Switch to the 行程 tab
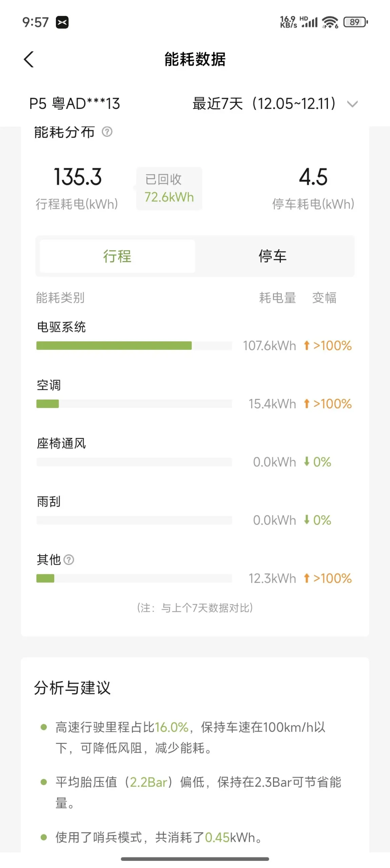Viewport: 390px width, 868px height. pos(117,256)
